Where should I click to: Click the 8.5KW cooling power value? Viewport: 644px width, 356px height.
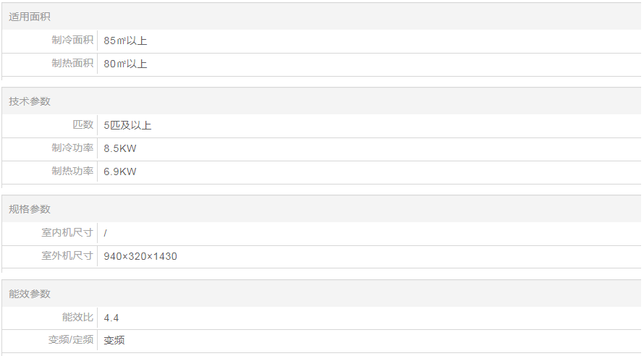point(120,149)
